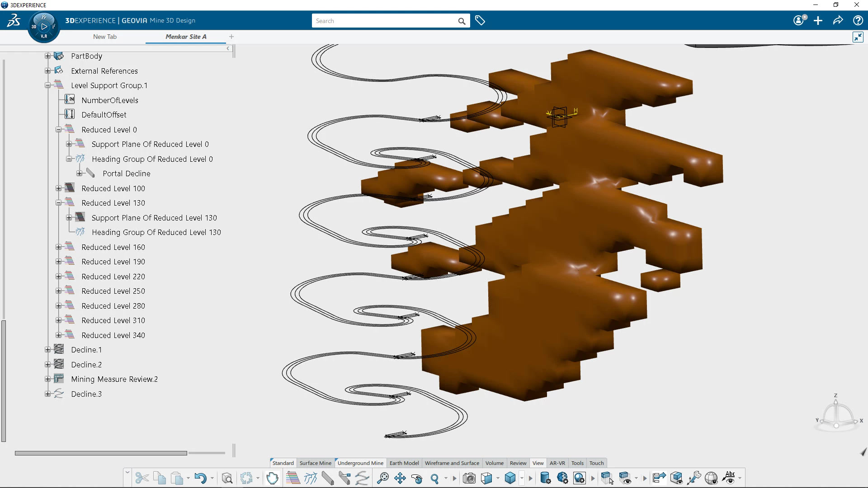The width and height of the screenshot is (868, 488).
Task: Expand the Reduced Level 160 node
Action: click(x=58, y=247)
